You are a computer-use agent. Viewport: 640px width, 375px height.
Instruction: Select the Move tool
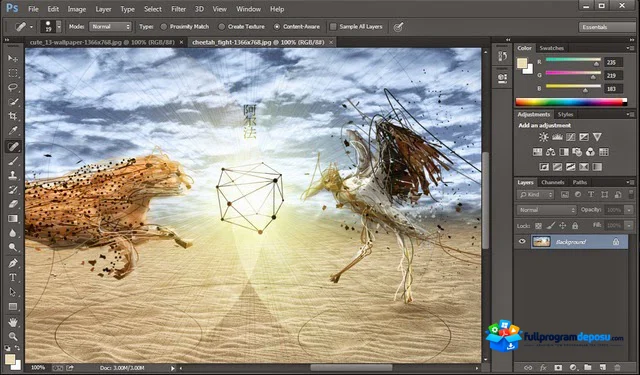pos(13,58)
